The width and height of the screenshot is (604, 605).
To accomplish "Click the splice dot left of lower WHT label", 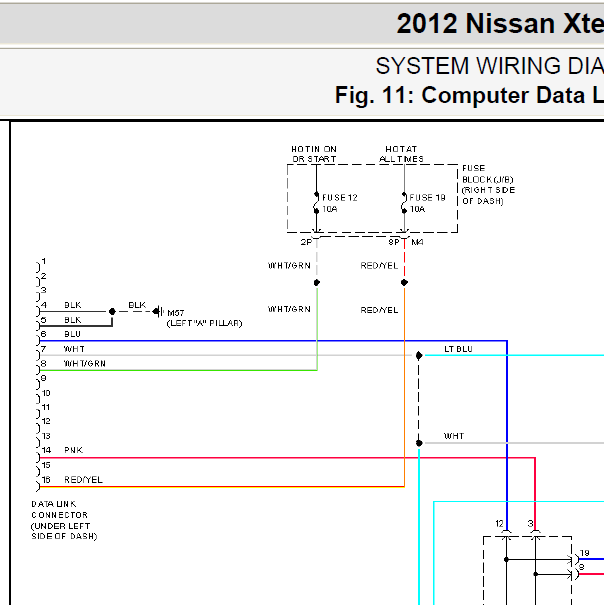I will (419, 443).
